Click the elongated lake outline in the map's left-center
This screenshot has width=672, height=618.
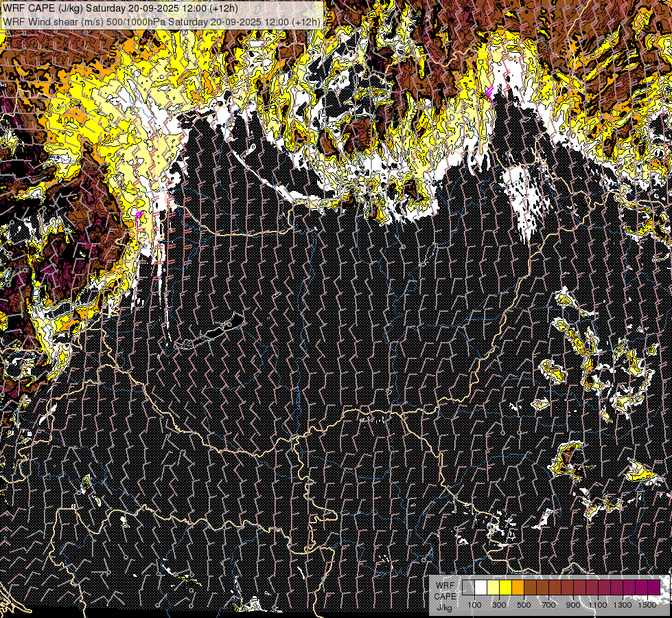(x=210, y=332)
